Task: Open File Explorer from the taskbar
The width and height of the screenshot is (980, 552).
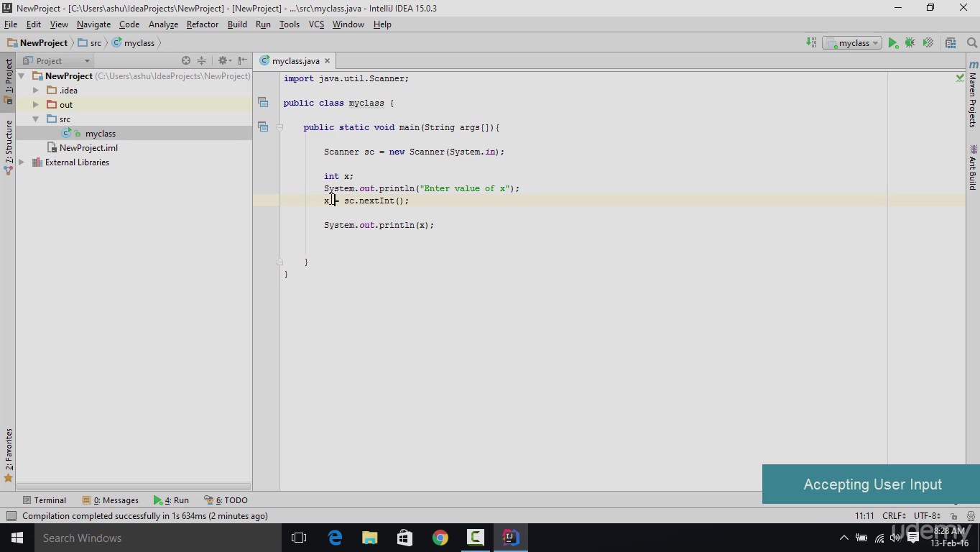Action: tap(370, 538)
